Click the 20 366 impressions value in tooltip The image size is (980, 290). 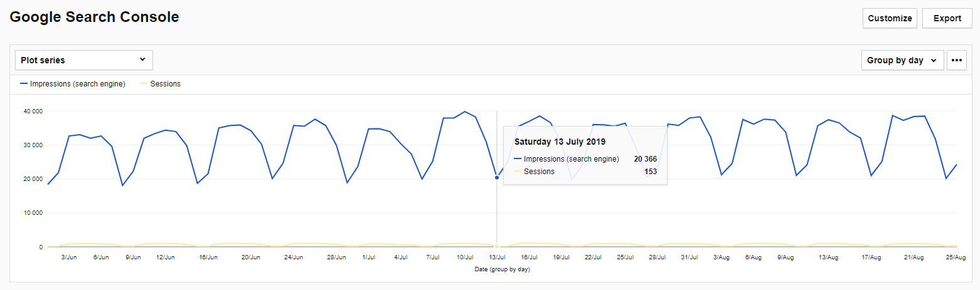(x=645, y=159)
